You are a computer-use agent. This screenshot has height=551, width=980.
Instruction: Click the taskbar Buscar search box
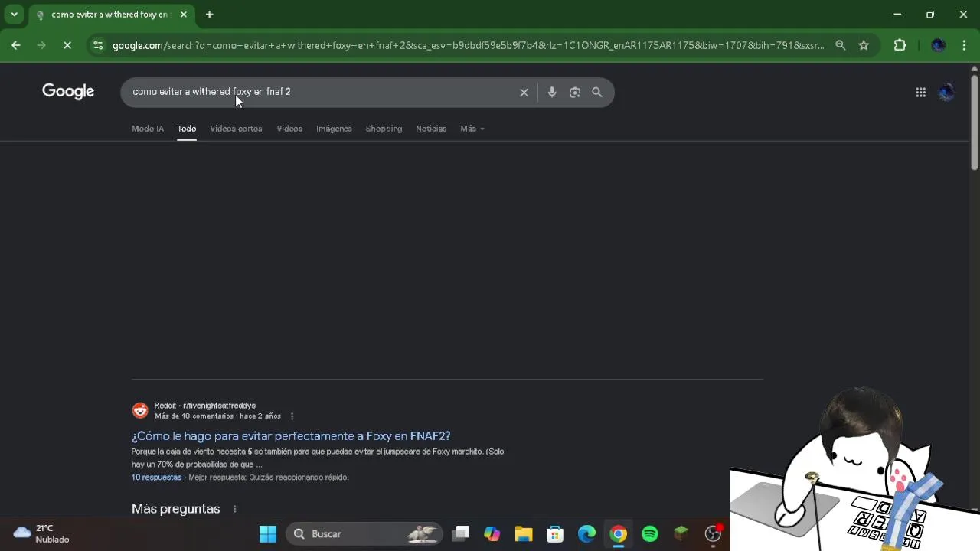366,534
